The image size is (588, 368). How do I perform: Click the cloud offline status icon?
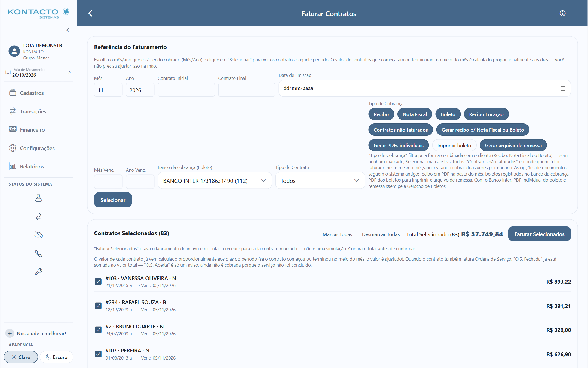(x=39, y=235)
